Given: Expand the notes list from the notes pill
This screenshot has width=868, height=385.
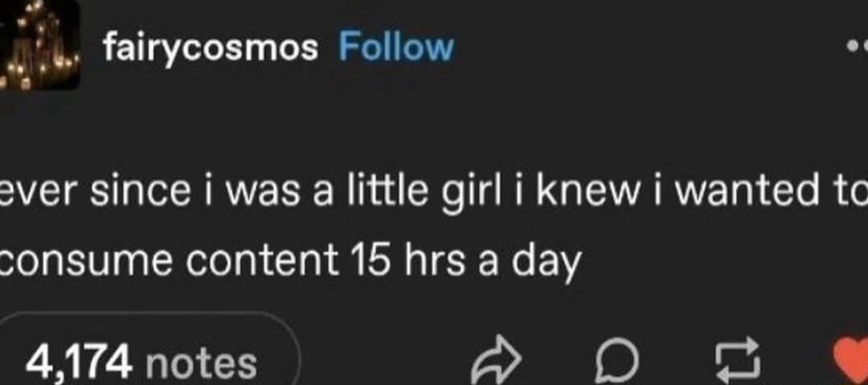Looking at the screenshot, I should pyautogui.click(x=141, y=362).
